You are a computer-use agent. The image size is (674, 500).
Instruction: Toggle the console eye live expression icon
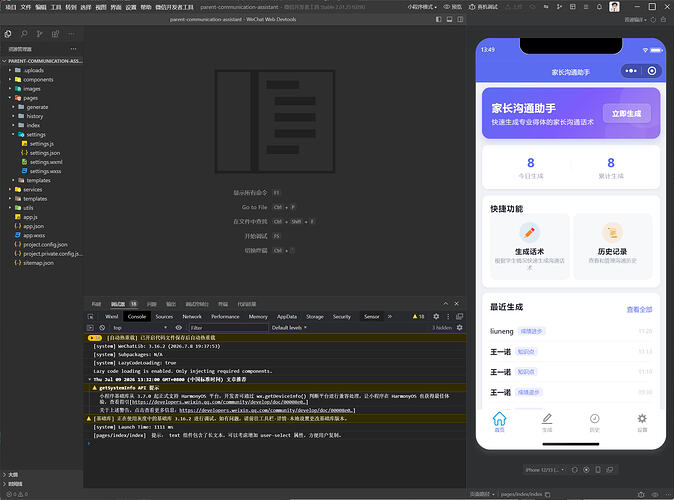tap(179, 328)
